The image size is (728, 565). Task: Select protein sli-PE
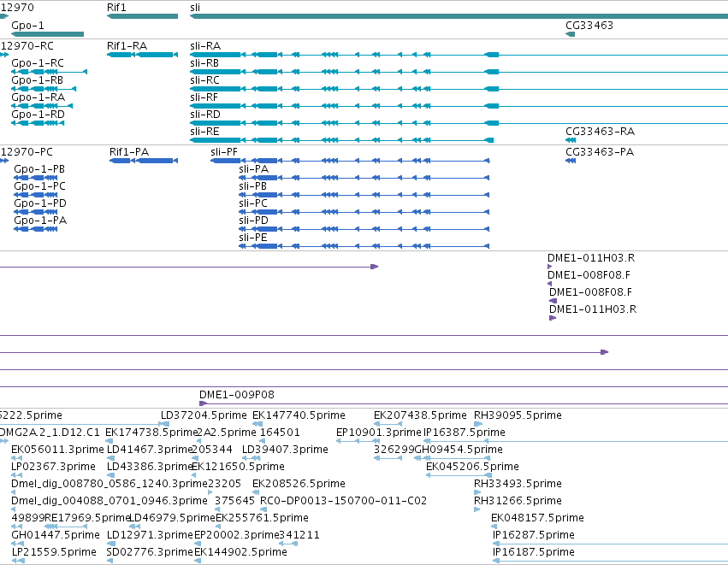tap(253, 238)
